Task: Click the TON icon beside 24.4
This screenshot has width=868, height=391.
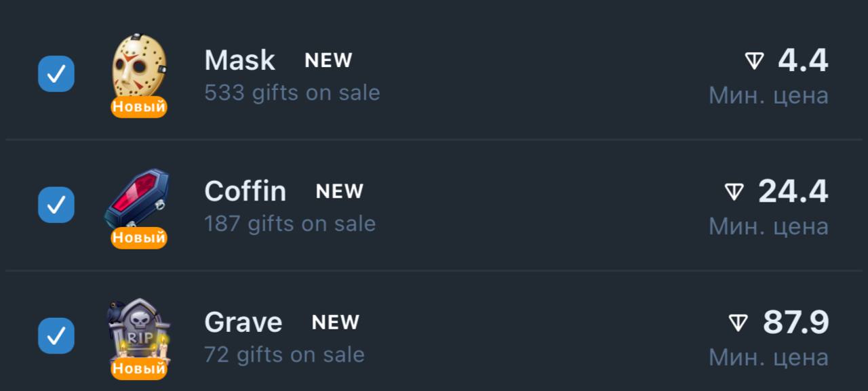Action: 734,192
